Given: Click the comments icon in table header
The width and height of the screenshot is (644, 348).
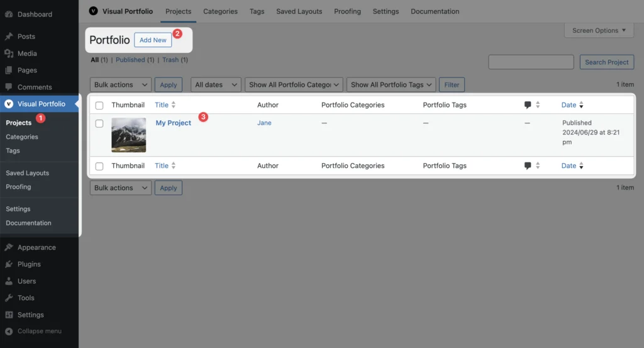Looking at the screenshot, I should (x=528, y=104).
